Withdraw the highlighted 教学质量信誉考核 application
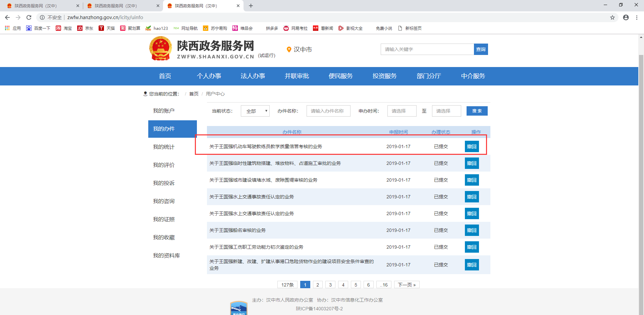 (x=472, y=146)
